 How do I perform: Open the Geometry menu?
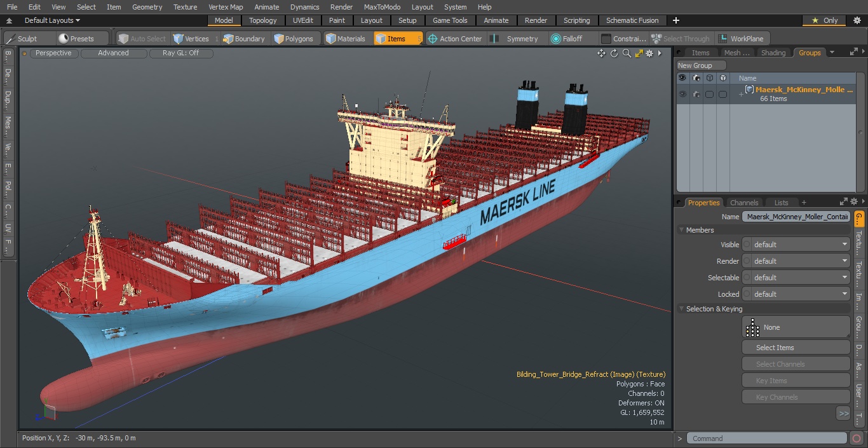point(147,7)
